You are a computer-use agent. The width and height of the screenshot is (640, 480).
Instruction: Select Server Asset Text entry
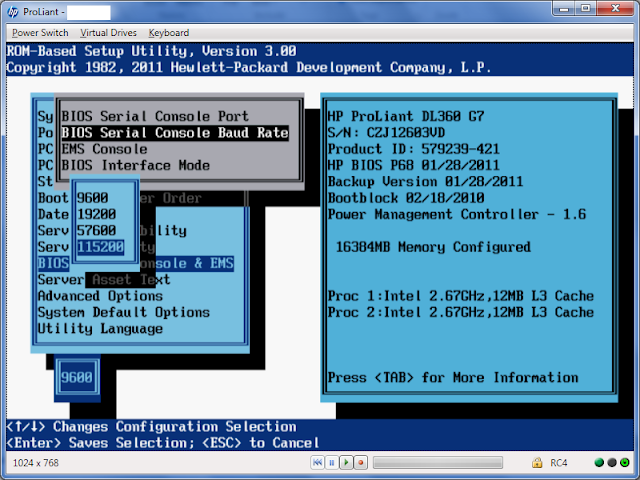(104, 280)
